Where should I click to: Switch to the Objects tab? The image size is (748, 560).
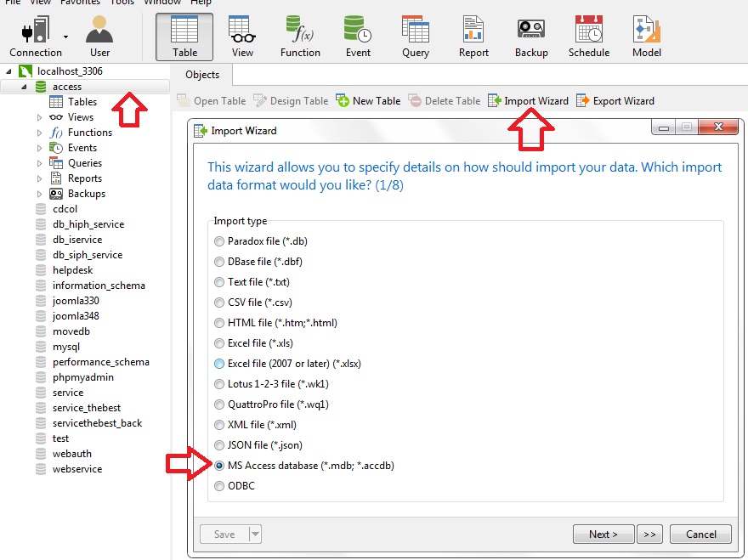202,75
